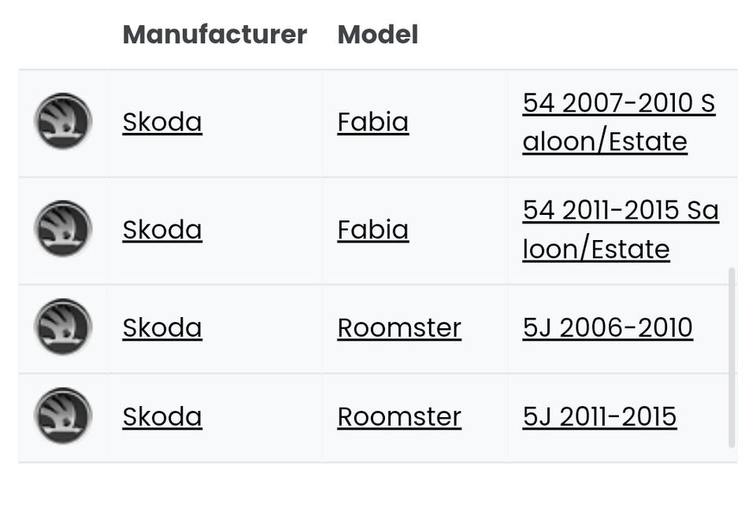This screenshot has height=532, width=756.
Task: Click the Model column header
Action: point(377,35)
